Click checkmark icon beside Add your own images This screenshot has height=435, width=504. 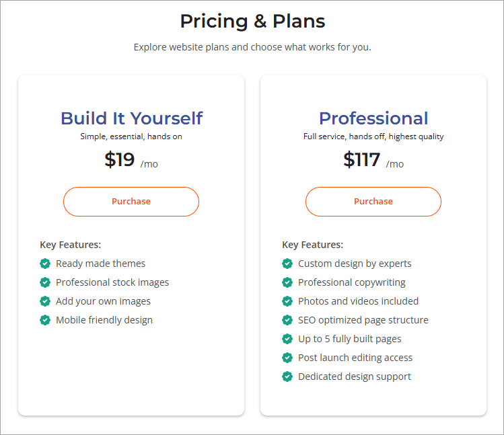(45, 301)
